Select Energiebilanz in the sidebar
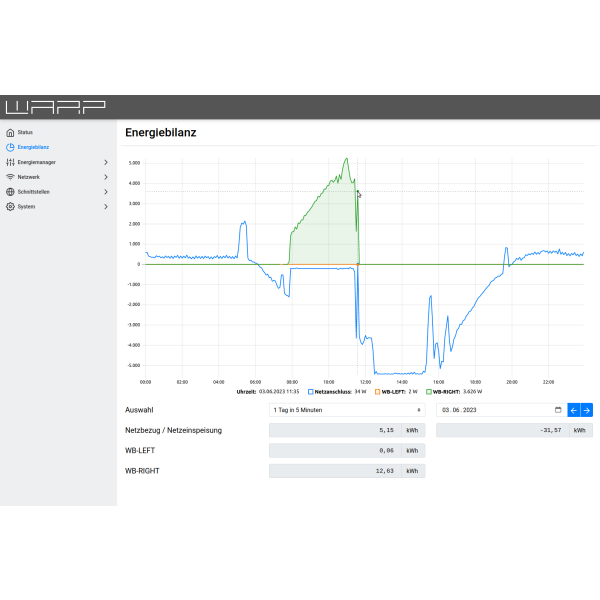Image resolution: width=600 pixels, height=600 pixels. pos(33,147)
